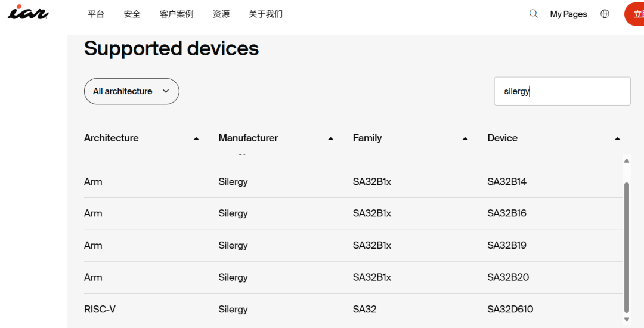644x328 pixels.
Task: Go to My Pages
Action: click(x=568, y=14)
